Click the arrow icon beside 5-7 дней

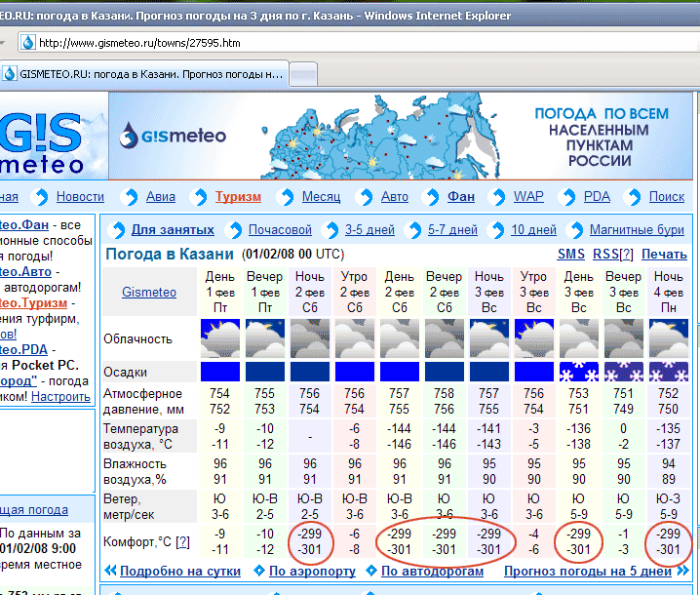pos(414,230)
